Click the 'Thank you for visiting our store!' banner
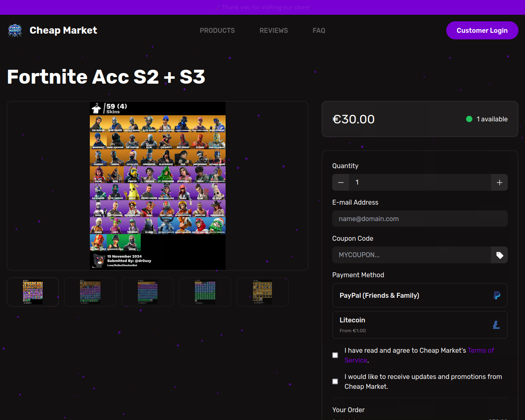The image size is (525, 420). click(262, 7)
